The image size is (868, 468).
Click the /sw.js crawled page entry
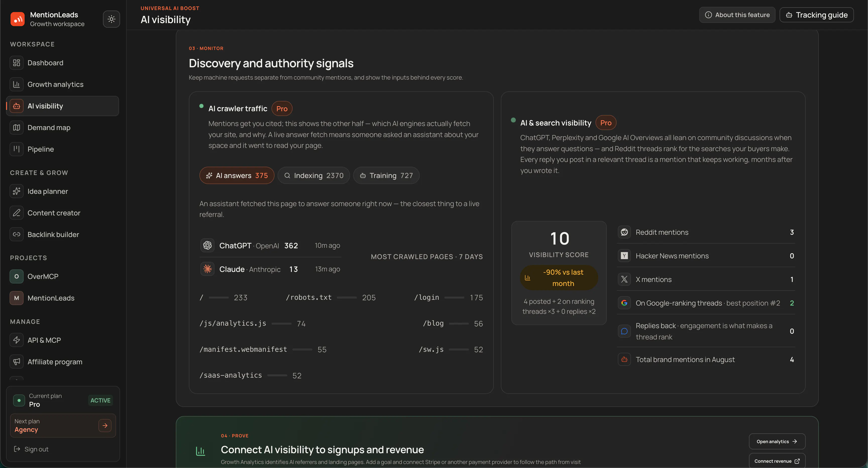[x=451, y=349]
